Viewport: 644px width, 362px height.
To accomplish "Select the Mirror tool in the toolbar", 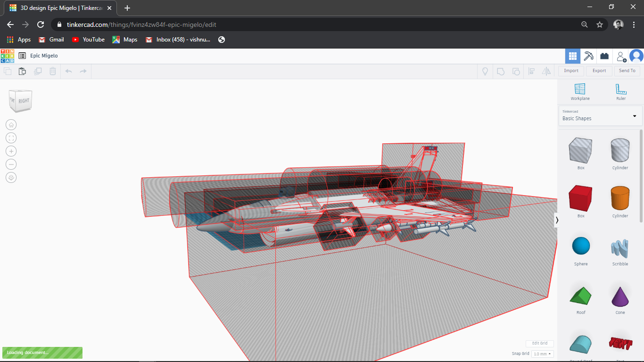I will 546,71.
